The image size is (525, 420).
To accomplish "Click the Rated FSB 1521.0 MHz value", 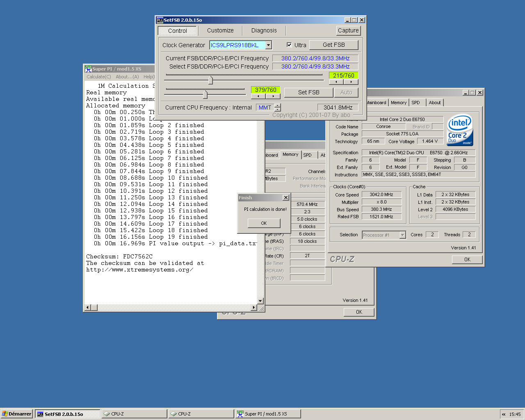I will 381,217.
